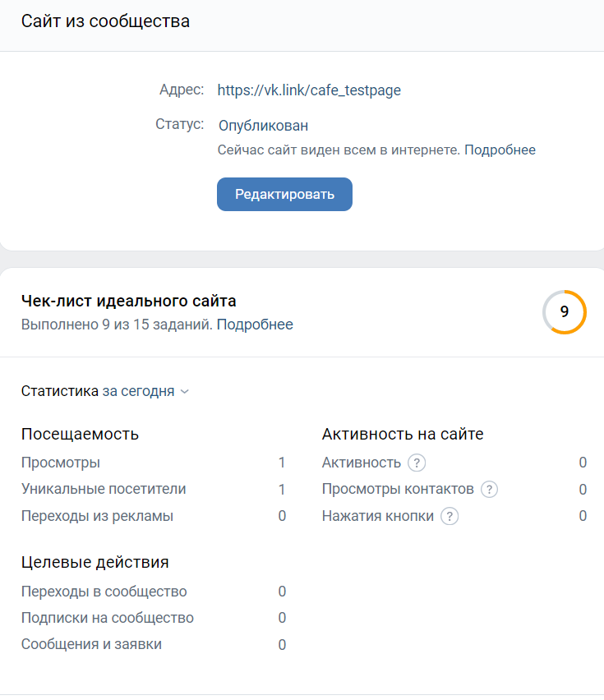Click the value 0 beside Сообщения и заявки
The width and height of the screenshot is (604, 700).
[x=282, y=645]
